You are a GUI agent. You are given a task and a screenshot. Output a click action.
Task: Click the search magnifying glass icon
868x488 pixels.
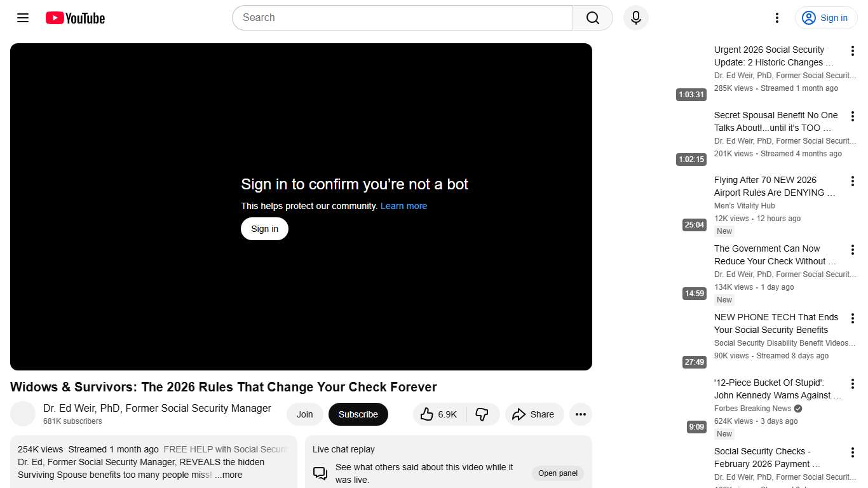592,18
